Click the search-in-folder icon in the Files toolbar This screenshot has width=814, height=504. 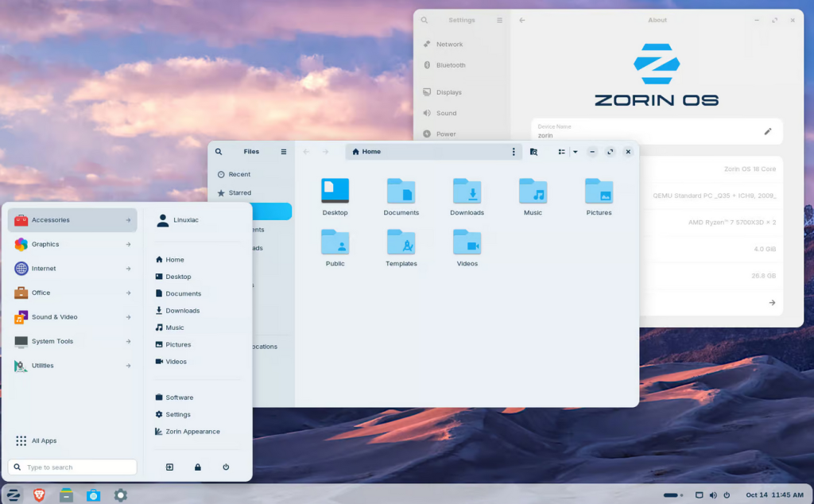(x=533, y=152)
